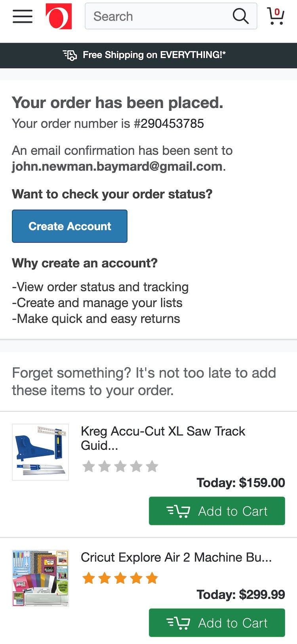Click the cart icon inside Kreg's Add to Cart button
The image size is (297, 644).
(179, 511)
